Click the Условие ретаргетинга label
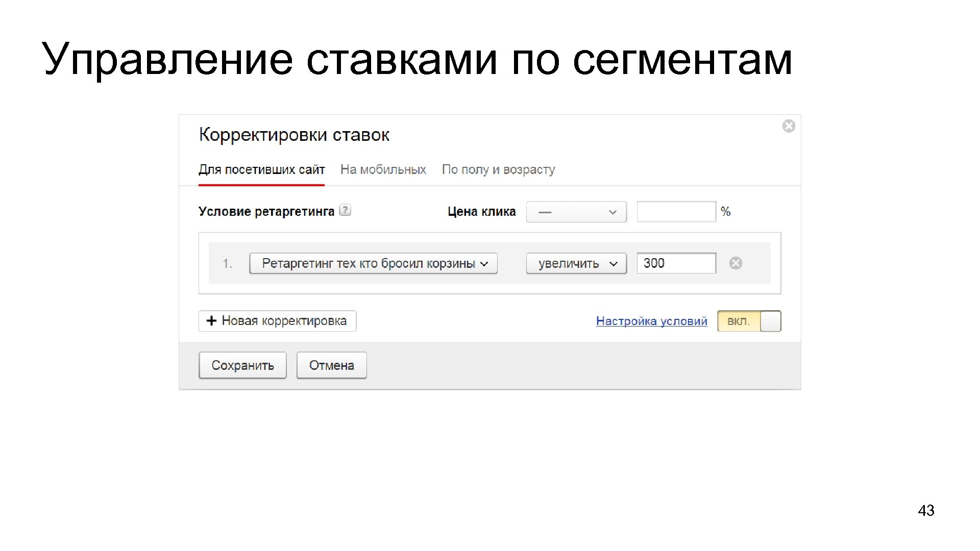 266,212
